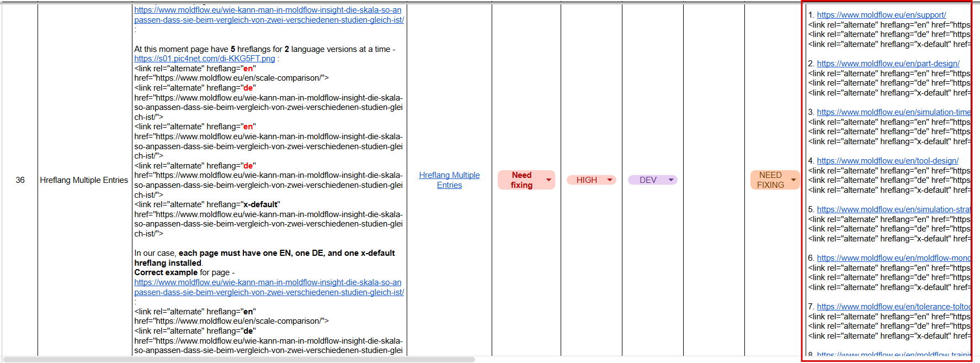Viewport: 980px width, 363px height.
Task: Open the moldflow.eu/en/simulation-time link
Action: (x=893, y=112)
